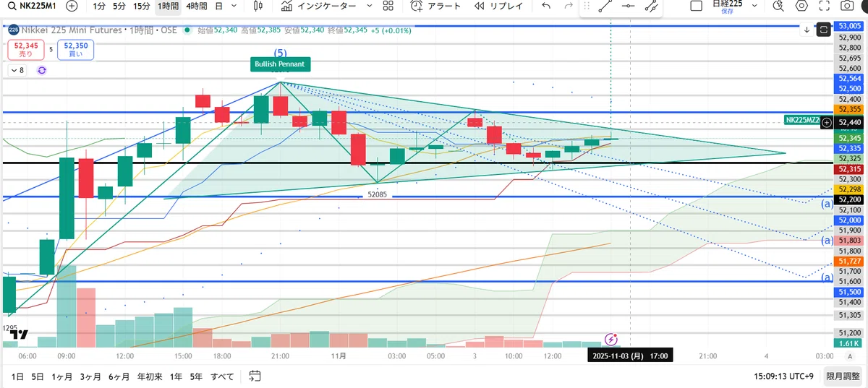
Task: Select the 5分 timeframe
Action: point(119,6)
